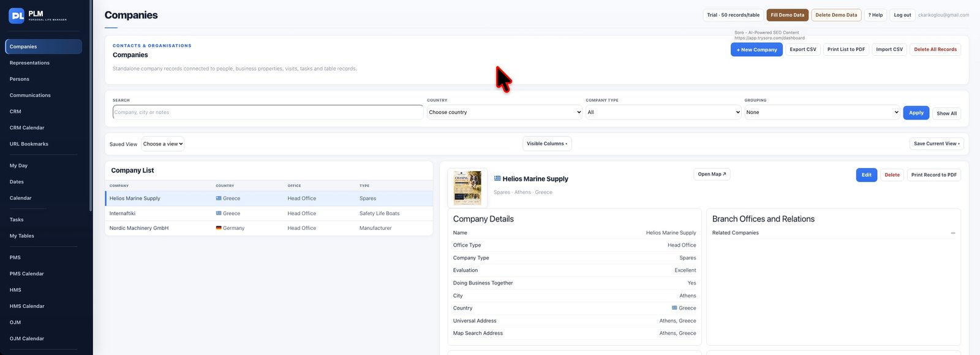Click Greek flag in company header
Image resolution: width=980 pixels, height=355 pixels.
click(x=497, y=179)
